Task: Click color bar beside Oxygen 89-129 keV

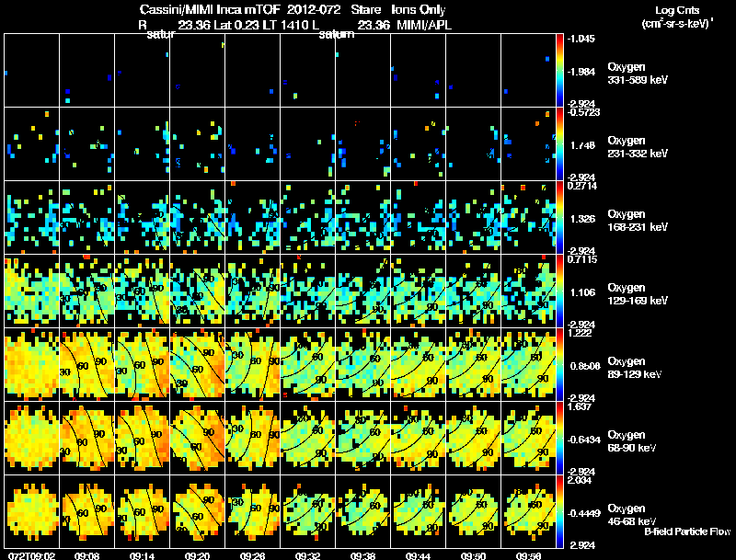Action: click(x=559, y=364)
